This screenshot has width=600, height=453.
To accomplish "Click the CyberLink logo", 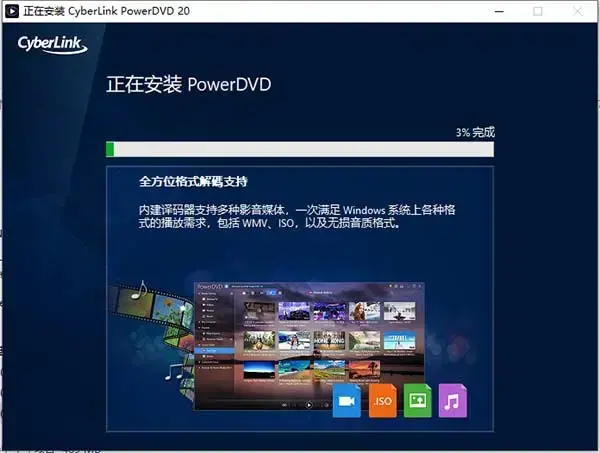I will [52, 44].
